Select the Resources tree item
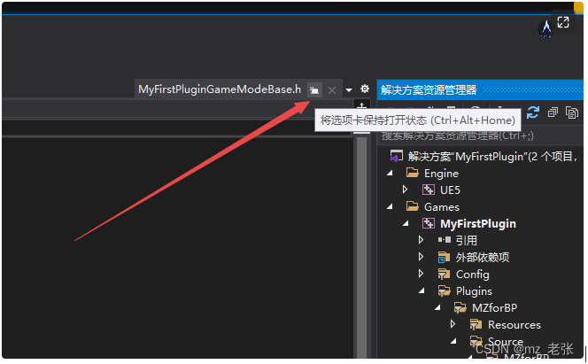The width and height of the screenshot is (588, 364). click(x=514, y=325)
